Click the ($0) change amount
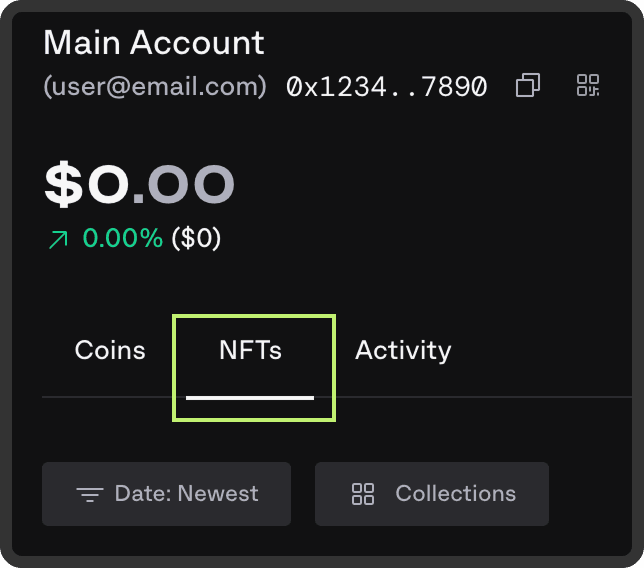The height and width of the screenshot is (568, 644). (196, 239)
